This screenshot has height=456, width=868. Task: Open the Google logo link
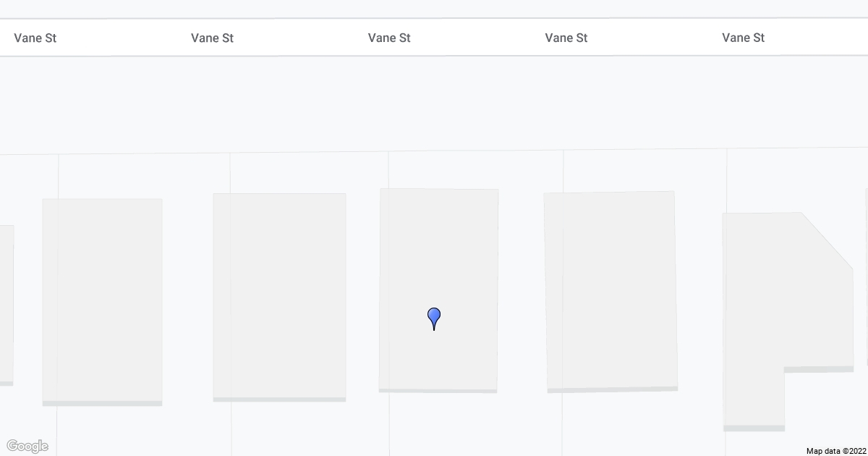pos(27,446)
